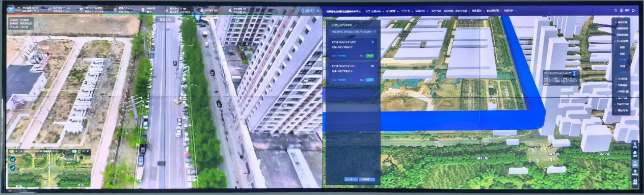The image size is (644, 195).
Task: Click the power logout icon in top bar
Action: (633, 11)
